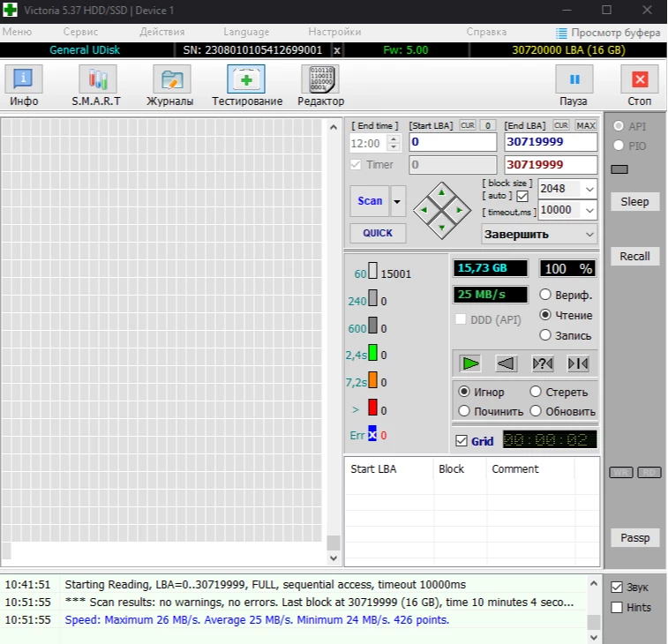Disable the Звук sound checkbox
Viewport: 668px width, 644px height.
(618, 588)
